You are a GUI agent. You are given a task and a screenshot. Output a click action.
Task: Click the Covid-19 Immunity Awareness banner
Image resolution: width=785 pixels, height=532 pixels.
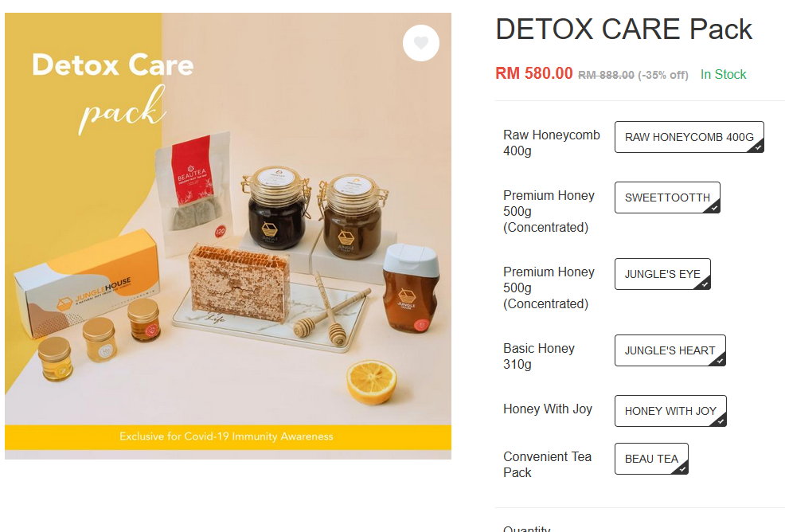click(228, 436)
